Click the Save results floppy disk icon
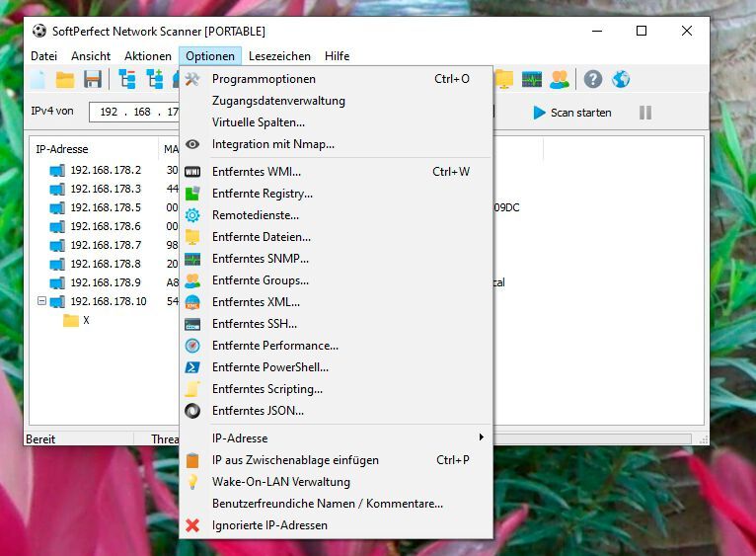The height and width of the screenshot is (556, 756). coord(93,79)
